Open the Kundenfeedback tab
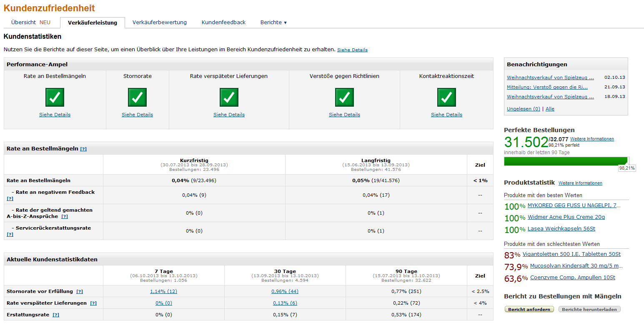Viewport: 644px width, 328px height. (224, 23)
